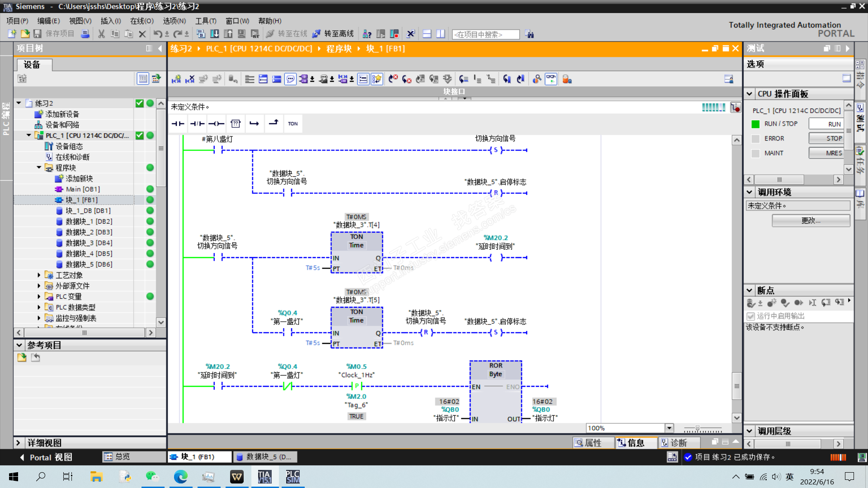Screen dimensions: 868x488
Task: Toggle network comments display button
Action: click(290, 79)
